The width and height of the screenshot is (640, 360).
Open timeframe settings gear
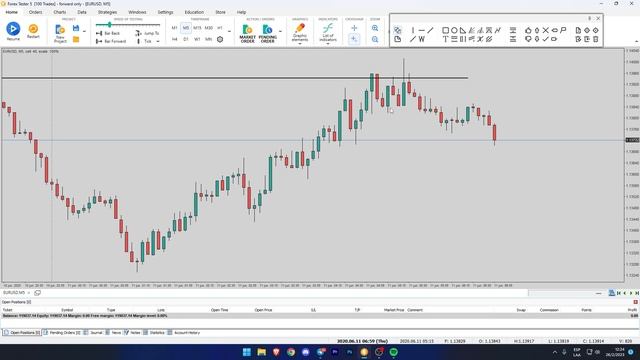click(x=220, y=39)
